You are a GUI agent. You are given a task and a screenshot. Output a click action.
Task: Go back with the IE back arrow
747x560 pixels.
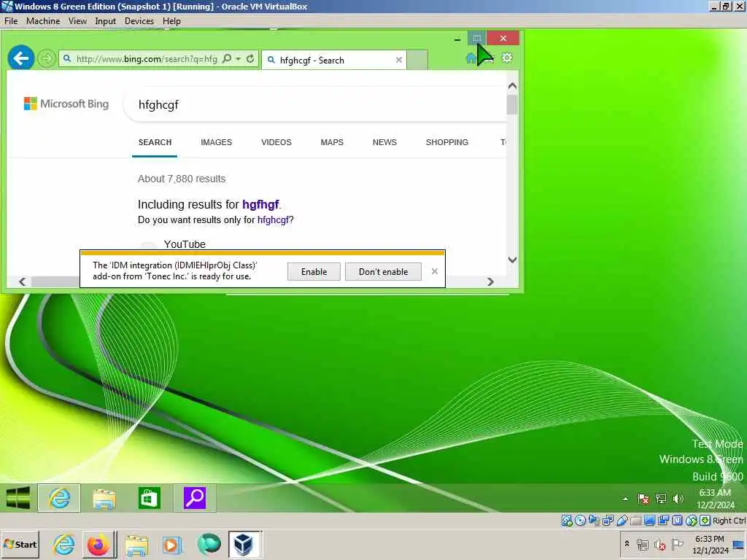click(x=21, y=58)
